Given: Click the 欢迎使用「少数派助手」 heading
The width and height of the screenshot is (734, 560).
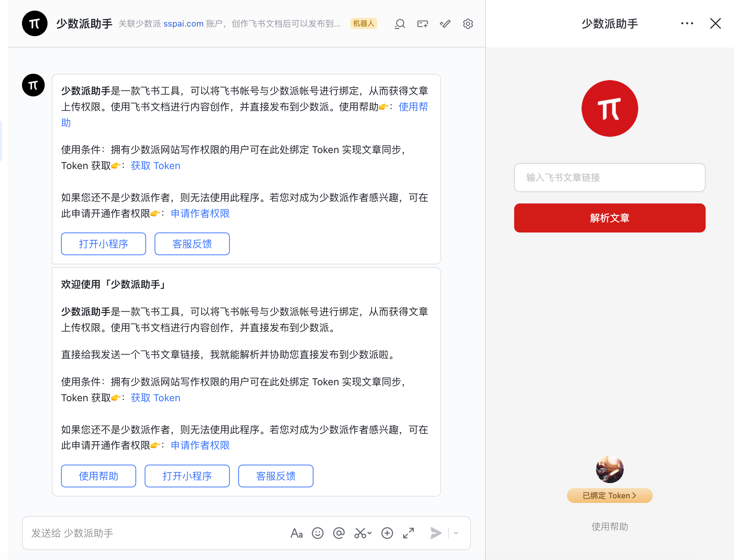Looking at the screenshot, I should tap(113, 284).
